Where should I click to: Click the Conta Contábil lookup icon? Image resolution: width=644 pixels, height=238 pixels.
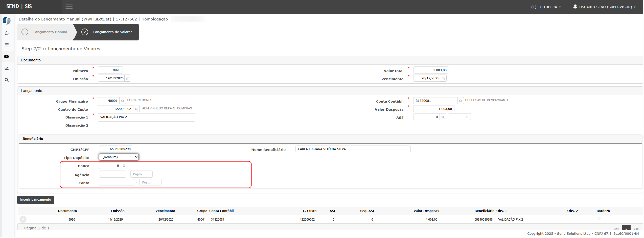[x=461, y=101]
